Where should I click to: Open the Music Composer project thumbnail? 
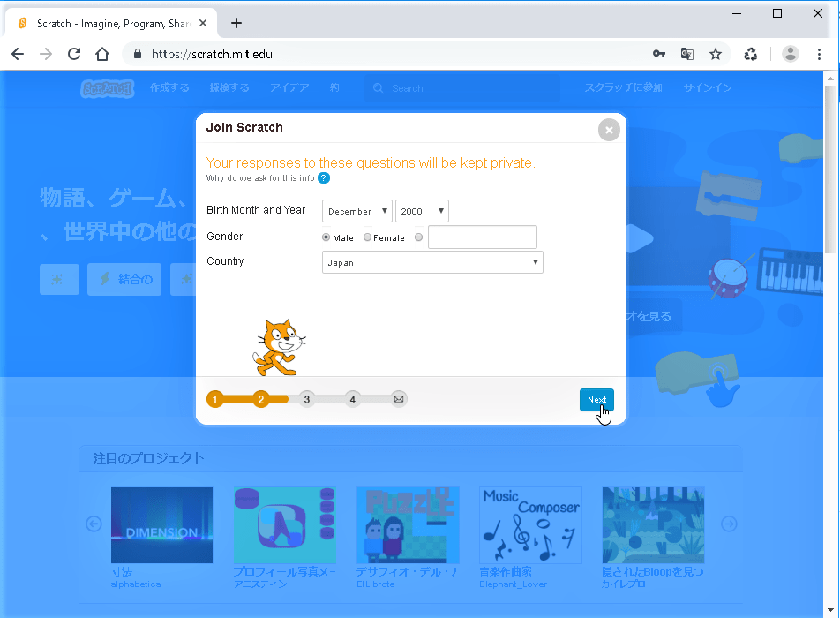coord(530,525)
